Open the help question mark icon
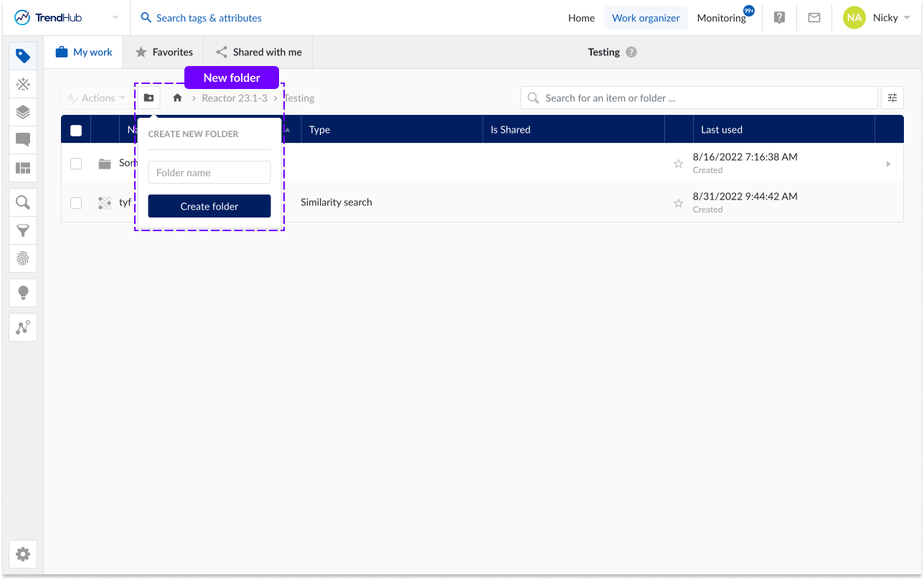 tap(779, 18)
